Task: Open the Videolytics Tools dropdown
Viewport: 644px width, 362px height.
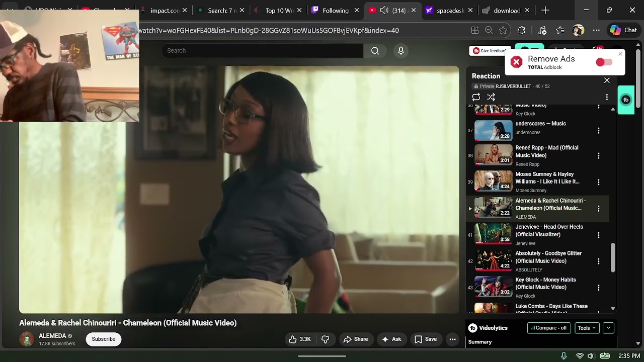Action: pos(587,328)
